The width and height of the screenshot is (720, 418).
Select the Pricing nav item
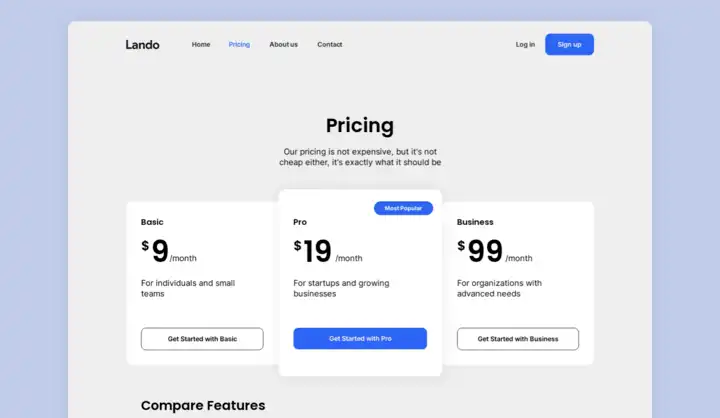(x=239, y=44)
